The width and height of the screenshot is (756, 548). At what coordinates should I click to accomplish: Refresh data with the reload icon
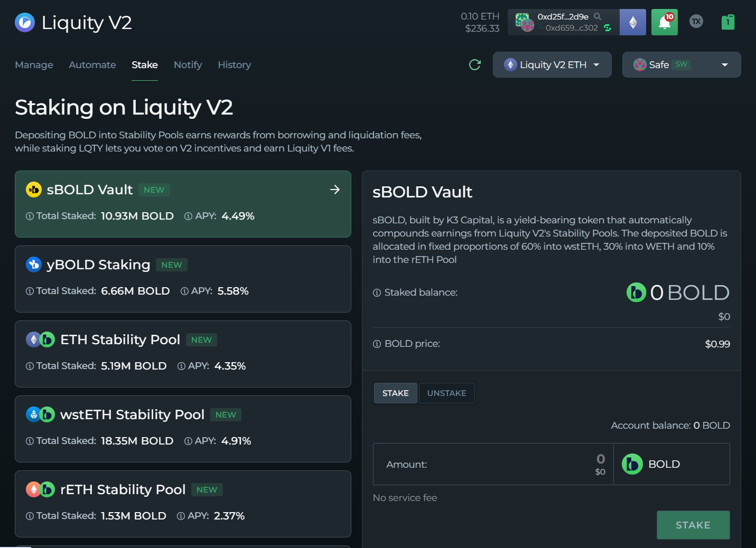click(x=474, y=65)
